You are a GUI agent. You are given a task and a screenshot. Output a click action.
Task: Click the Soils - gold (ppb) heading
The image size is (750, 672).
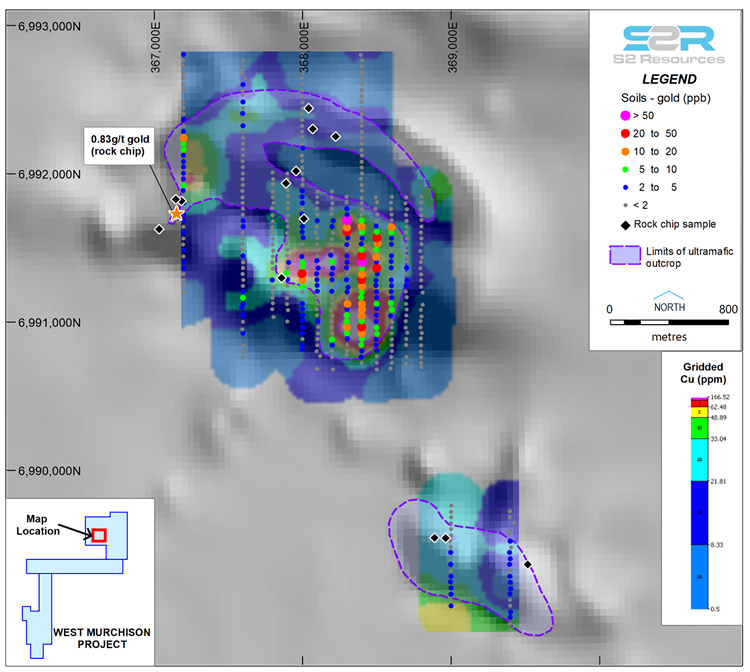[x=665, y=98]
